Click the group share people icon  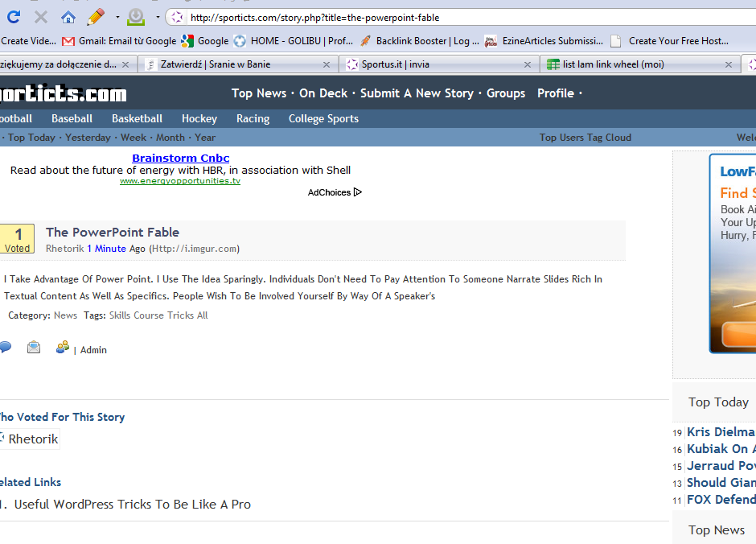pos(62,347)
